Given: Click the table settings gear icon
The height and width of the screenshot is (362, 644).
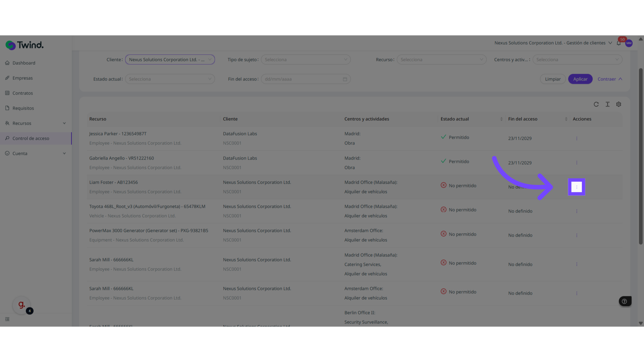Looking at the screenshot, I should pos(619,104).
